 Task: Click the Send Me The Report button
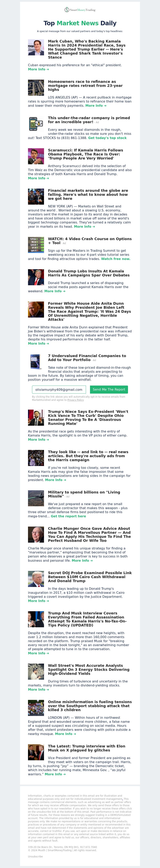(109, 390)
